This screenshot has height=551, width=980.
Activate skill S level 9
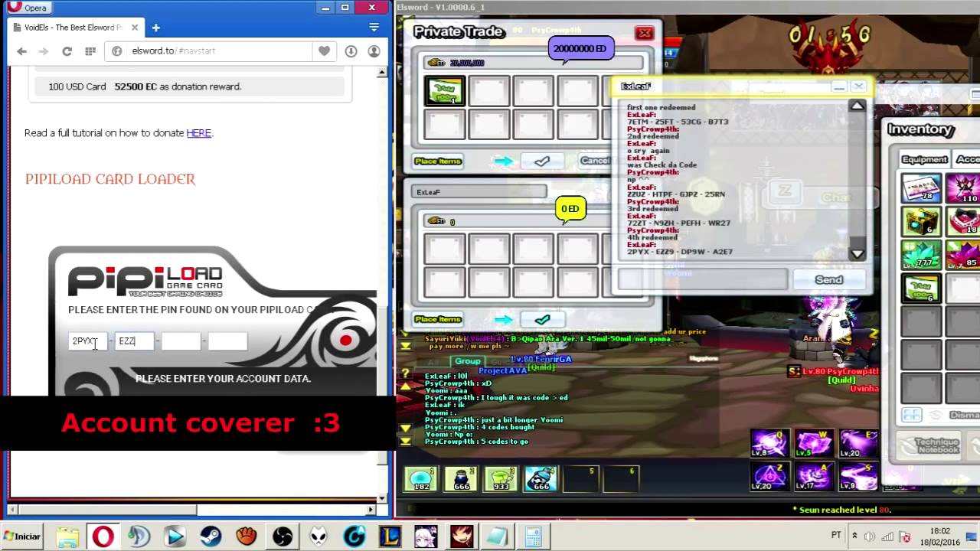coord(857,477)
